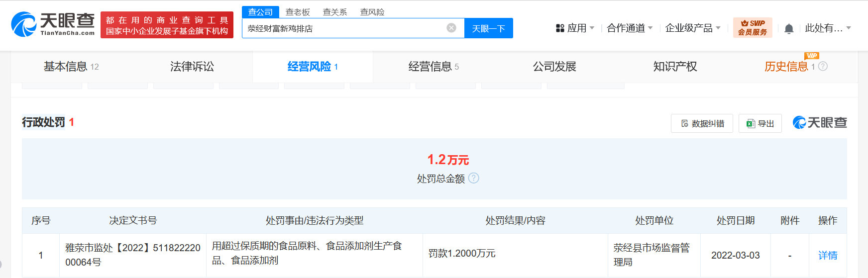The width and height of the screenshot is (868, 278).
Task: Export table with 导出 button
Action: click(x=760, y=123)
